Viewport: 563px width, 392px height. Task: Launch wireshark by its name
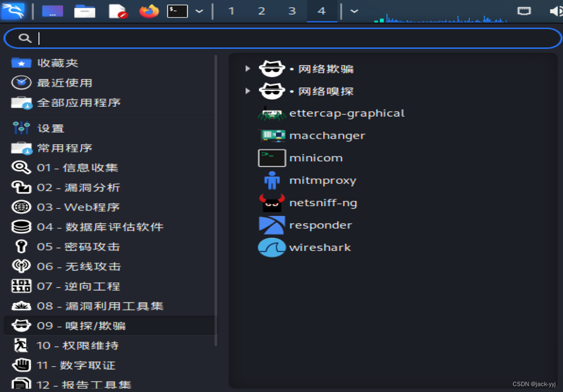[x=320, y=248]
